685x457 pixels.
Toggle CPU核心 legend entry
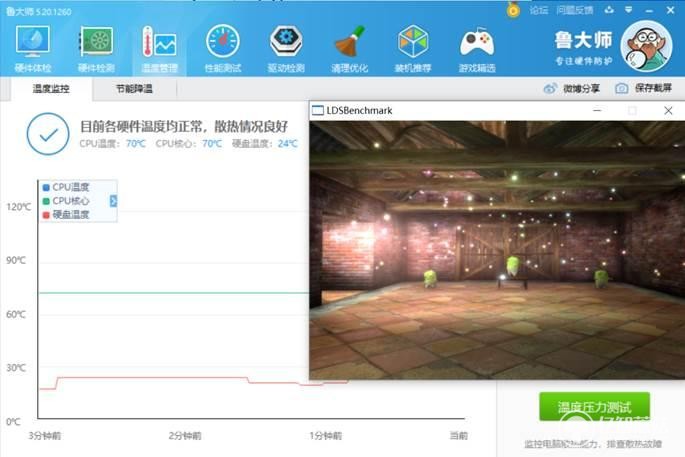(x=66, y=201)
